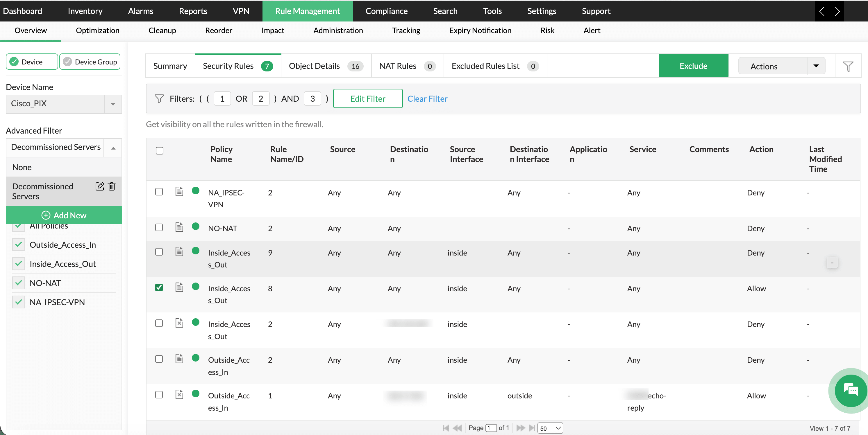This screenshot has height=435, width=868.
Task: Open rule details icon for Outside_Access_In rule 2
Action: pyautogui.click(x=179, y=359)
